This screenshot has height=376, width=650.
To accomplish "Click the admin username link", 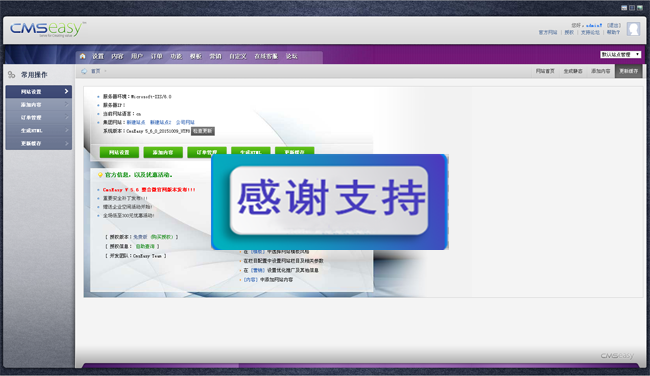I will click(x=594, y=25).
